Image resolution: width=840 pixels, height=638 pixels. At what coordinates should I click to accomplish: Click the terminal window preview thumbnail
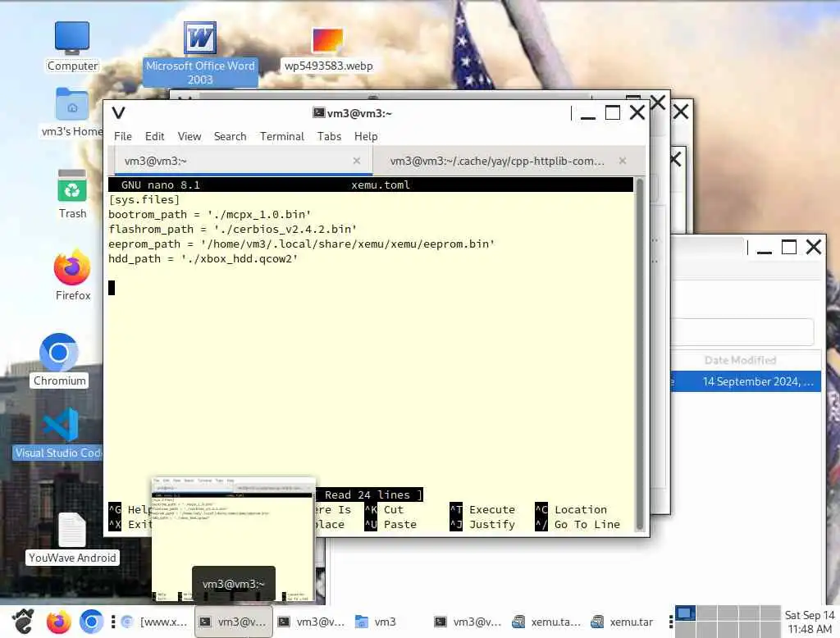click(x=234, y=540)
